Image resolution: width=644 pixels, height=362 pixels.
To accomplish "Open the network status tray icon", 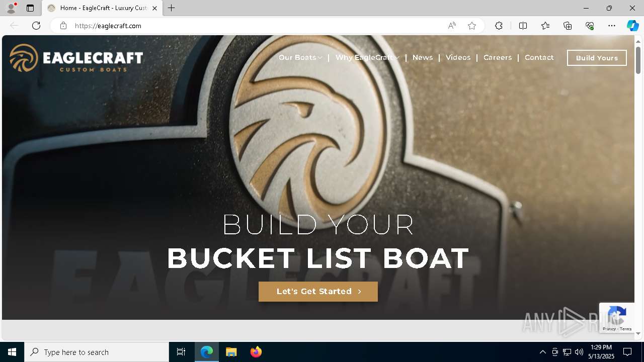I will point(567,352).
